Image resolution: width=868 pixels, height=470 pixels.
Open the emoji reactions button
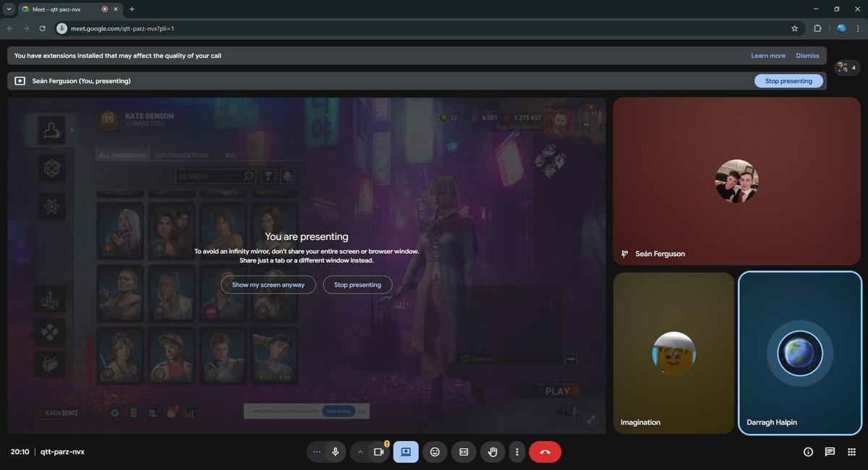[x=435, y=452]
